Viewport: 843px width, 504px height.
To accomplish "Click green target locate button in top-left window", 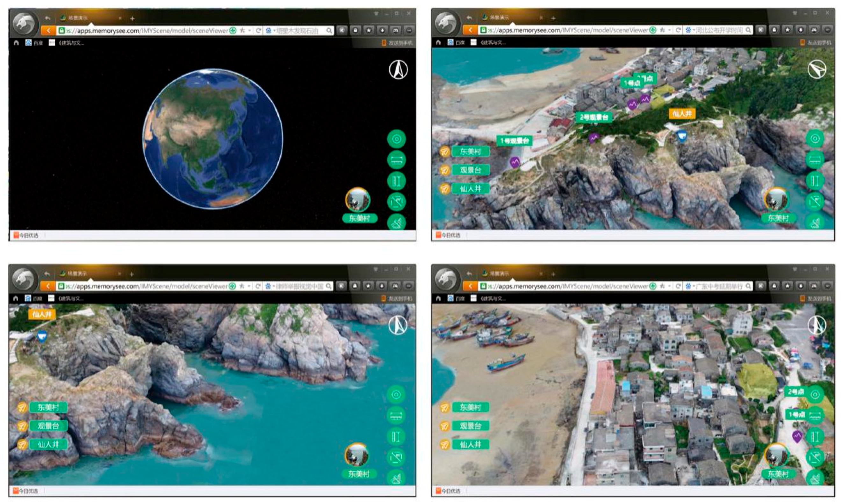I will tap(396, 139).
